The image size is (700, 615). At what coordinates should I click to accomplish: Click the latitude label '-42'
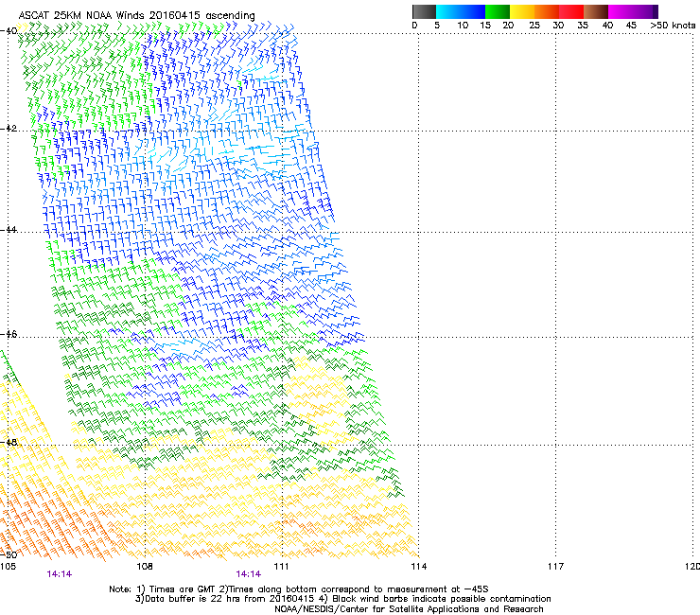point(9,128)
